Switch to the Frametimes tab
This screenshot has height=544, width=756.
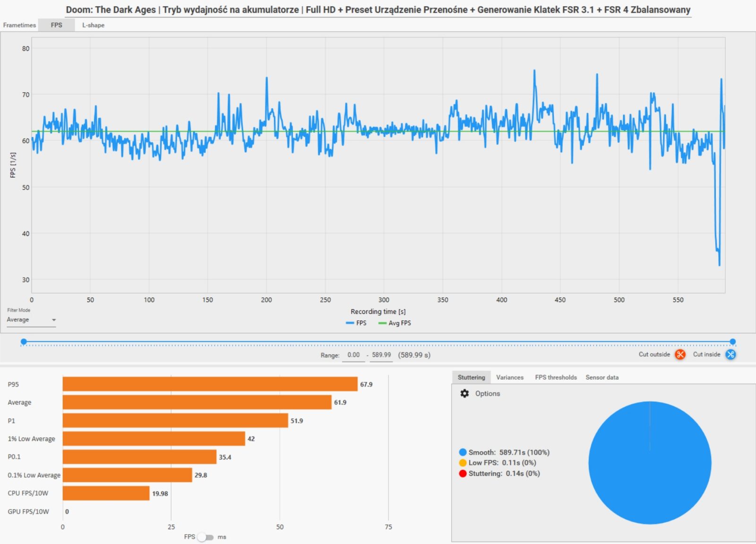pos(19,25)
